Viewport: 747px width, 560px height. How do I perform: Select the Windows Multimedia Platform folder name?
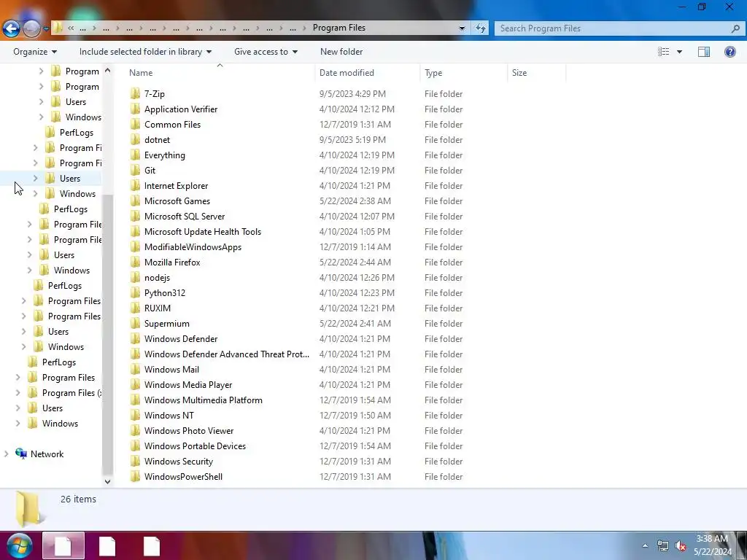(x=203, y=400)
